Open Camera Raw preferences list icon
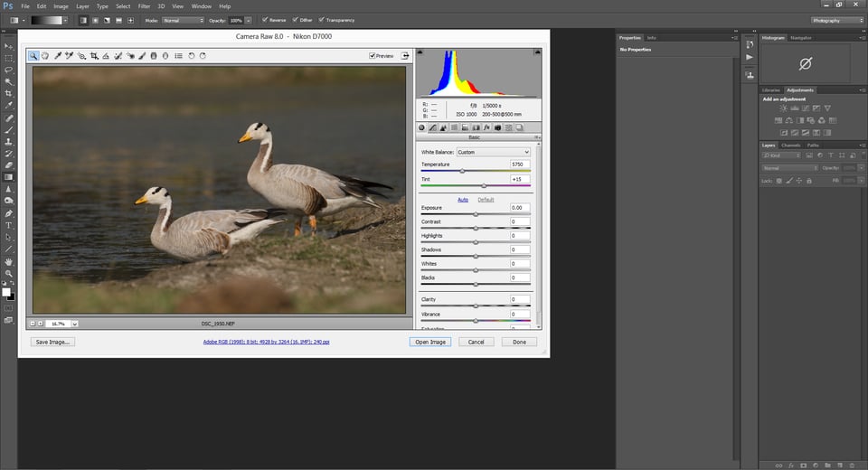 tap(178, 56)
